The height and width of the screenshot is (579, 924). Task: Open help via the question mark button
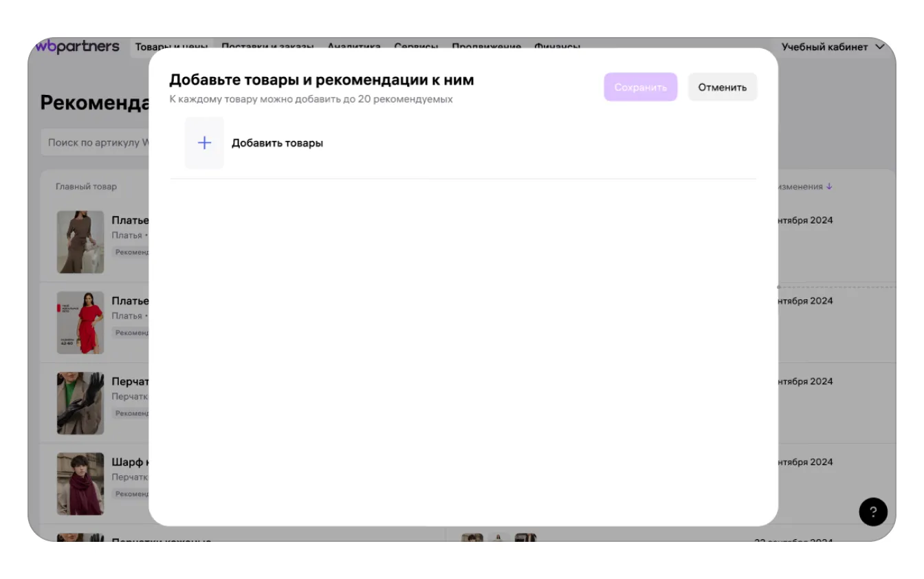tap(872, 512)
